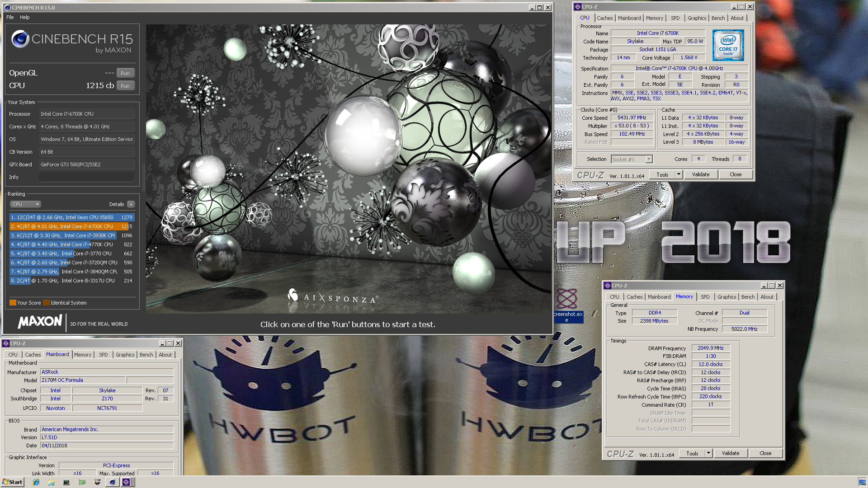Screen dimensions: 868x488
Task: Click the Cinebench logo icon in title bar
Action: point(7,7)
